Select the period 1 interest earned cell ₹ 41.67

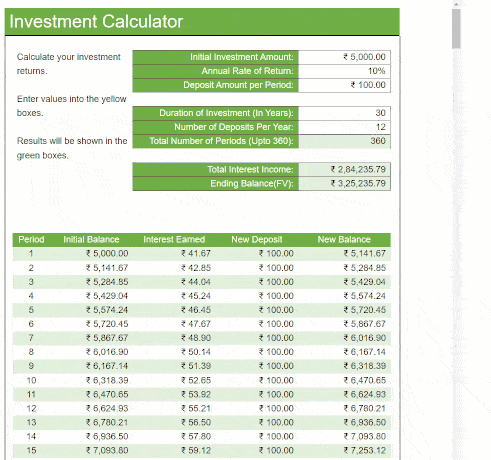point(196,254)
